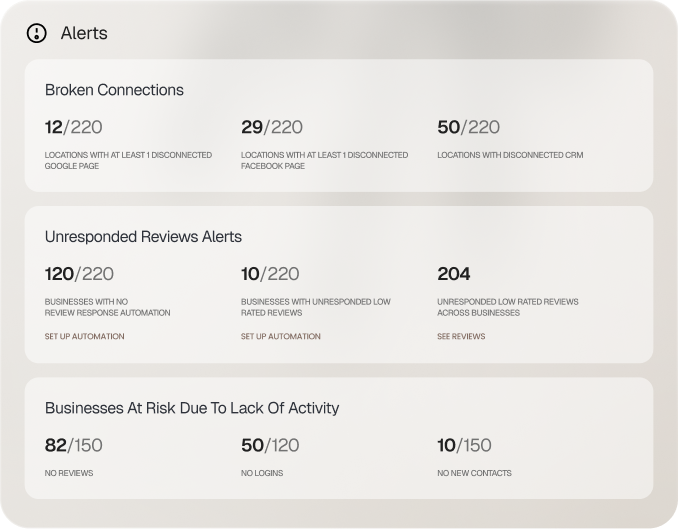The width and height of the screenshot is (678, 529).
Task: Select 'Businesses At Risk Due To Lack Of Activity' title
Action: [192, 408]
